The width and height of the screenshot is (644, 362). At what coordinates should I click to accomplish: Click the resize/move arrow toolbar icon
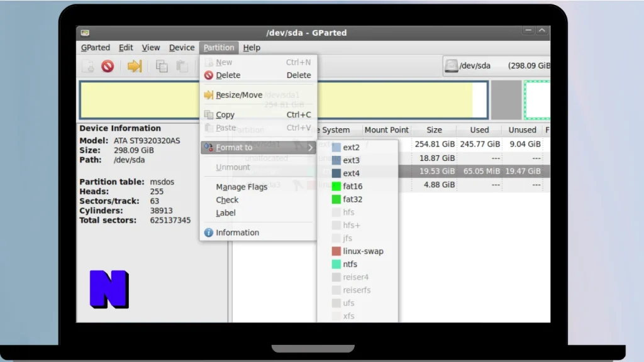135,66
